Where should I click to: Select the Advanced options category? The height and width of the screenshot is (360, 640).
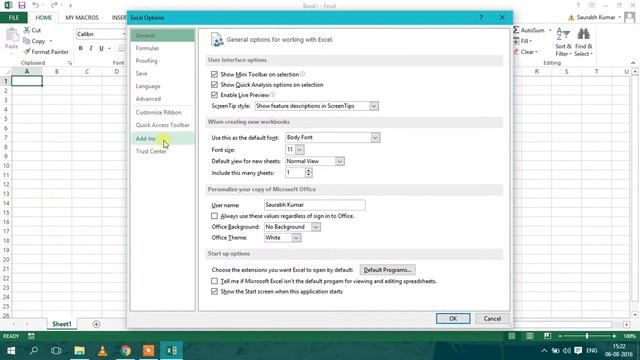click(x=148, y=99)
